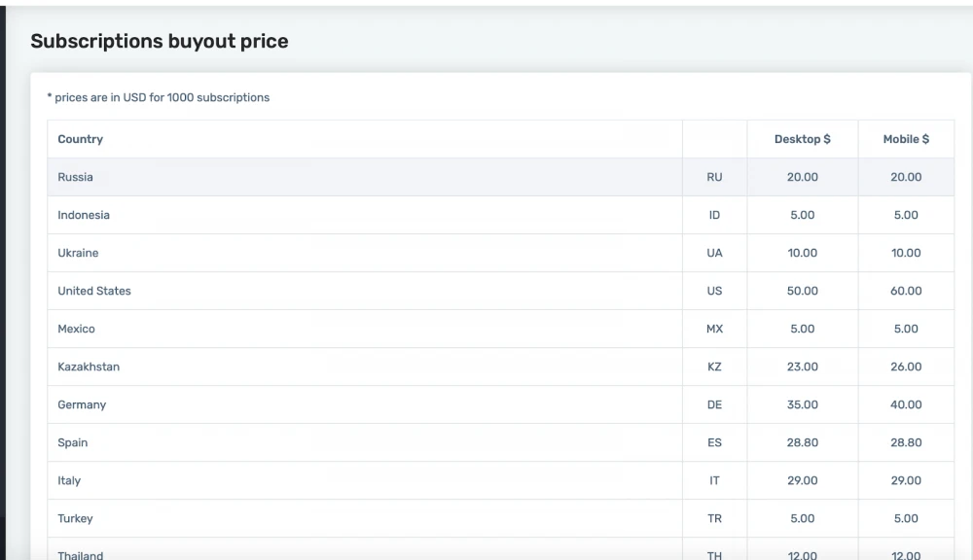Select Mexico's desktop price 5.00
This screenshot has width=973, height=560.
click(x=803, y=329)
